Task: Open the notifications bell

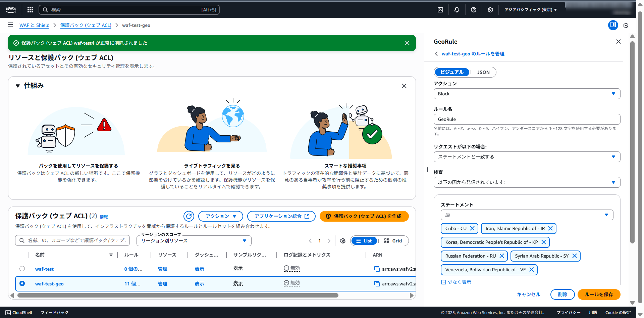Action: [x=457, y=10]
